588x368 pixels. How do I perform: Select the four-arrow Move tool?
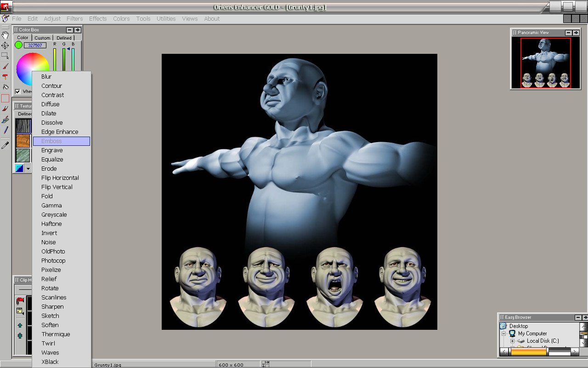click(5, 46)
